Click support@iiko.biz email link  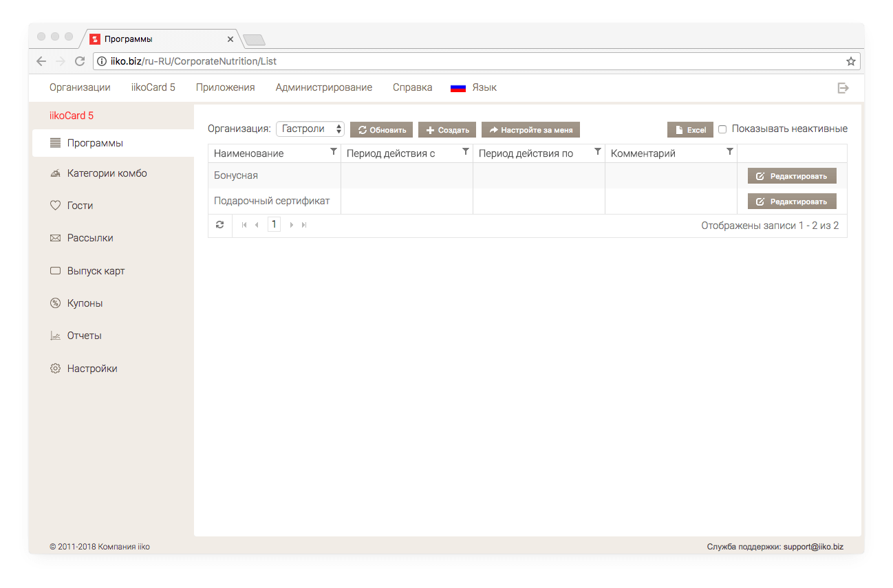(813, 547)
